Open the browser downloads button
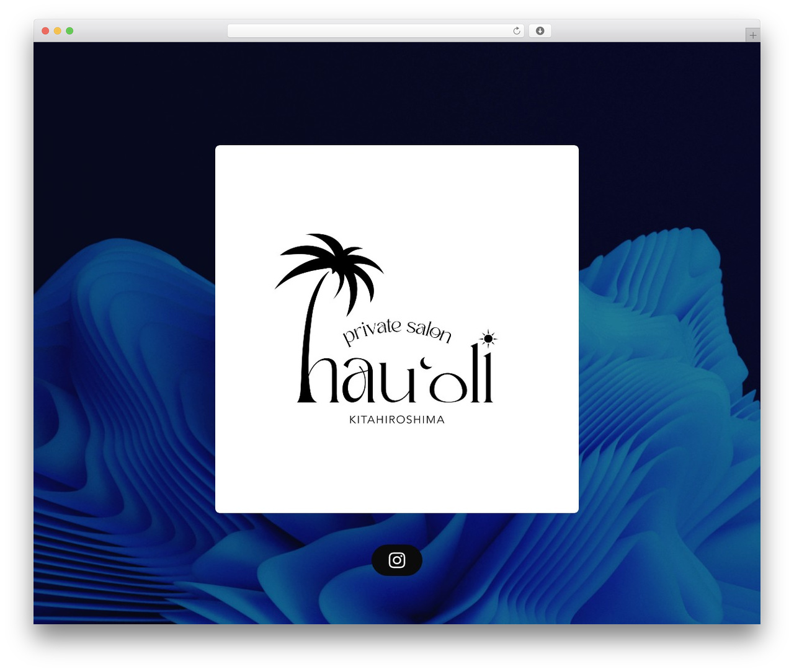The height and width of the screenshot is (672, 794). (540, 31)
